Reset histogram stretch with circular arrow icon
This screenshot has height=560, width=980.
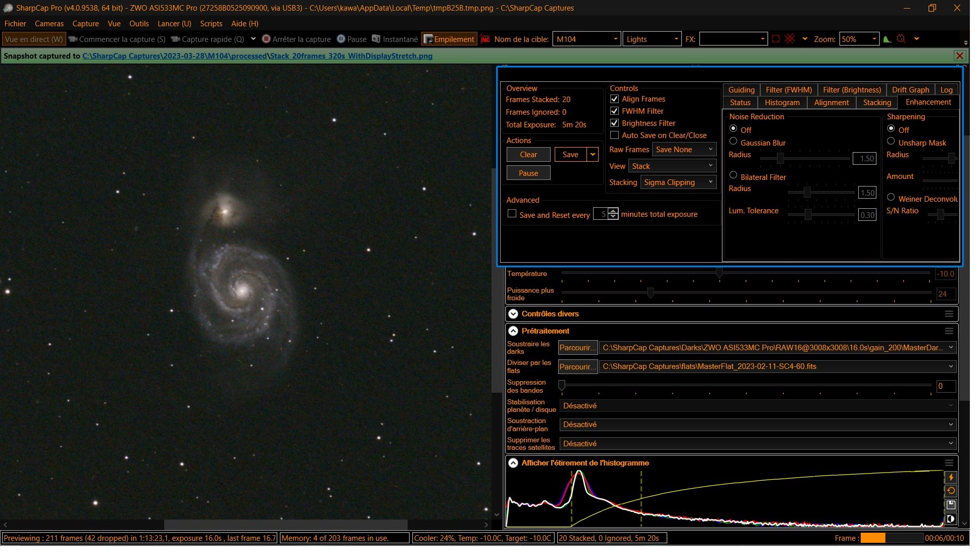click(950, 491)
